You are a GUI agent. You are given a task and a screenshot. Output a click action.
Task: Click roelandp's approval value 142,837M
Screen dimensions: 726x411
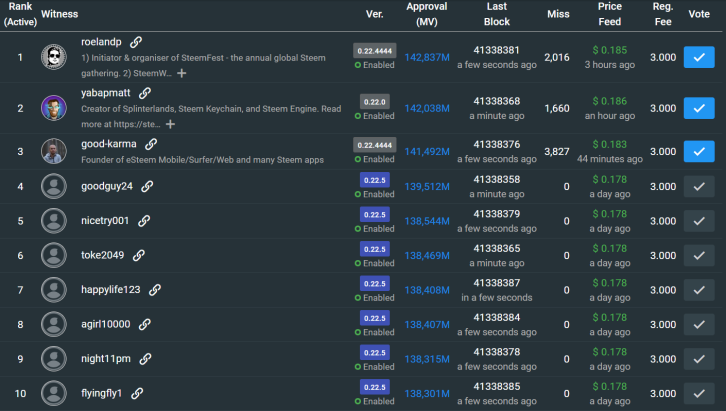coord(427,57)
